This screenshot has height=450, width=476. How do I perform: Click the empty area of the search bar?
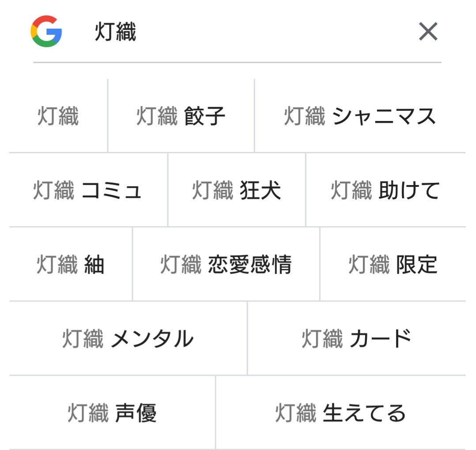coord(274,32)
